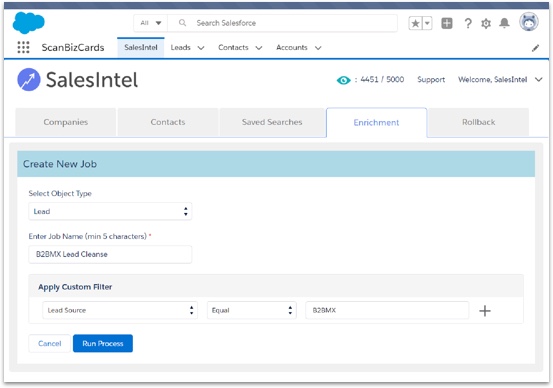Open the Select Object Type dropdown

[110, 211]
